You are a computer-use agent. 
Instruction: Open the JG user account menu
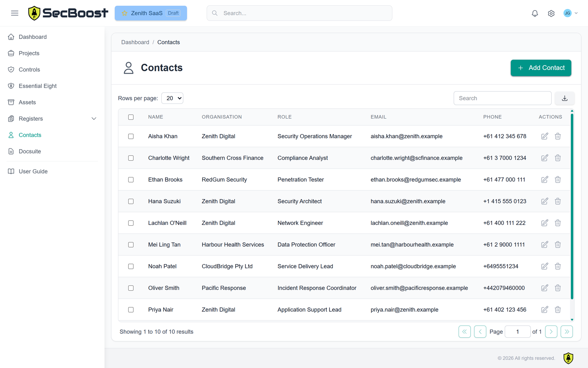570,13
